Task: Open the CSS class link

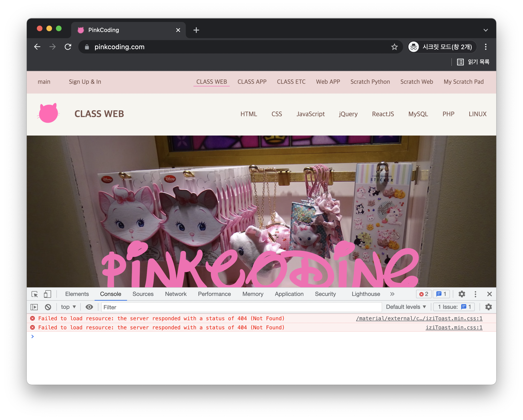Action: pos(277,114)
